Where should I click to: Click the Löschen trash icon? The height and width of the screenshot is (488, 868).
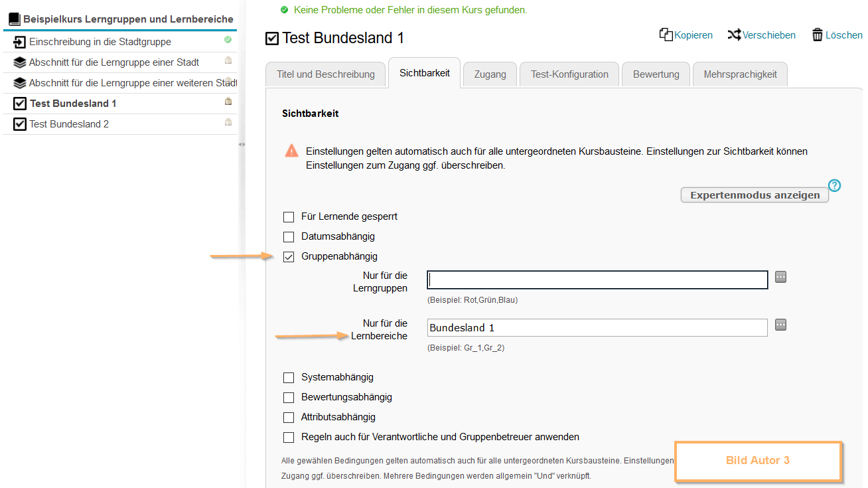pyautogui.click(x=818, y=35)
